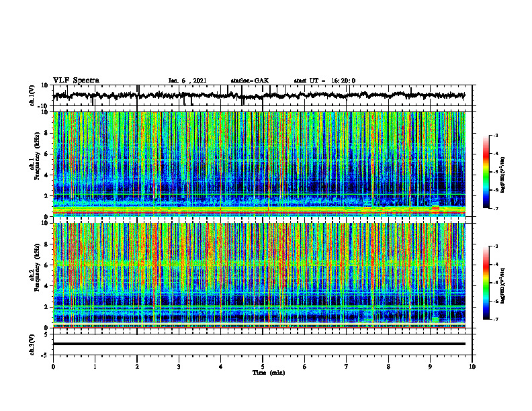This screenshot has height=411, width=532.
Task: Click the "VLF Spectra" plot title
Action: point(76,81)
